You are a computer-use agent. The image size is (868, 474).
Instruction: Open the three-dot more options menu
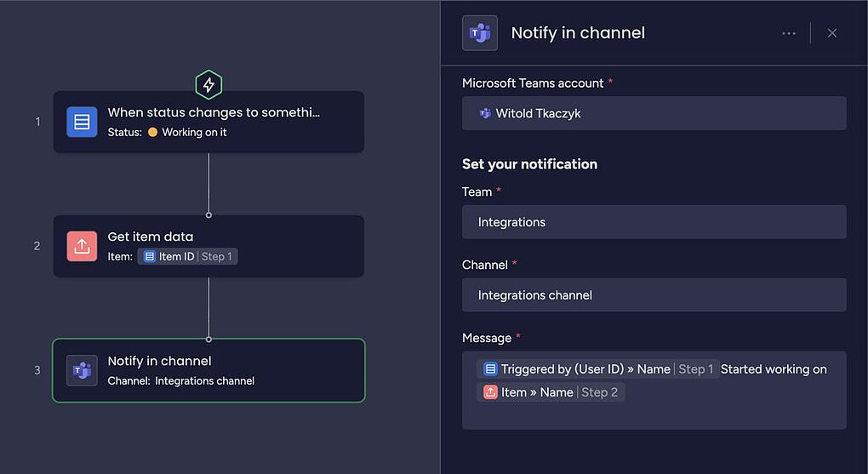(x=789, y=33)
